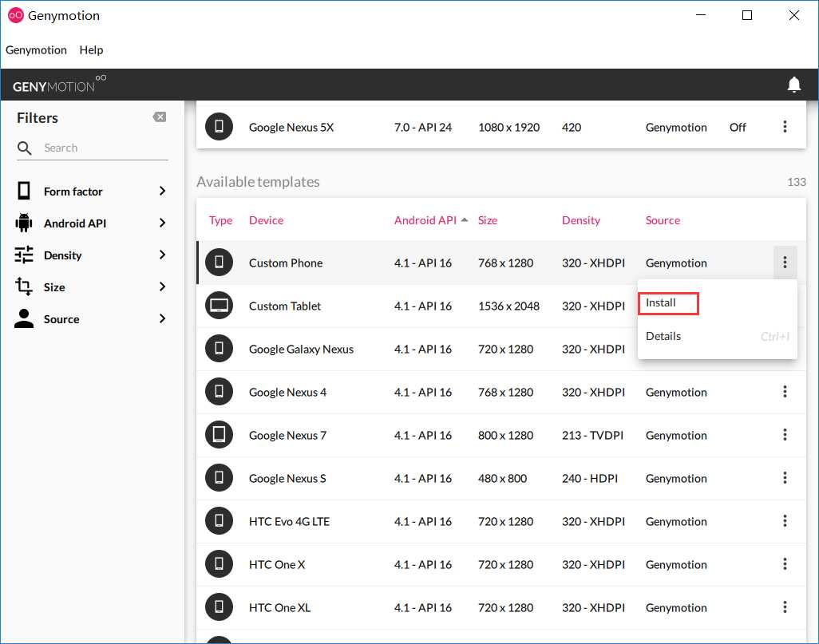Screen dimensions: 819x644
Task: Click the 7.0 - API 24 cell
Action: coord(422,128)
